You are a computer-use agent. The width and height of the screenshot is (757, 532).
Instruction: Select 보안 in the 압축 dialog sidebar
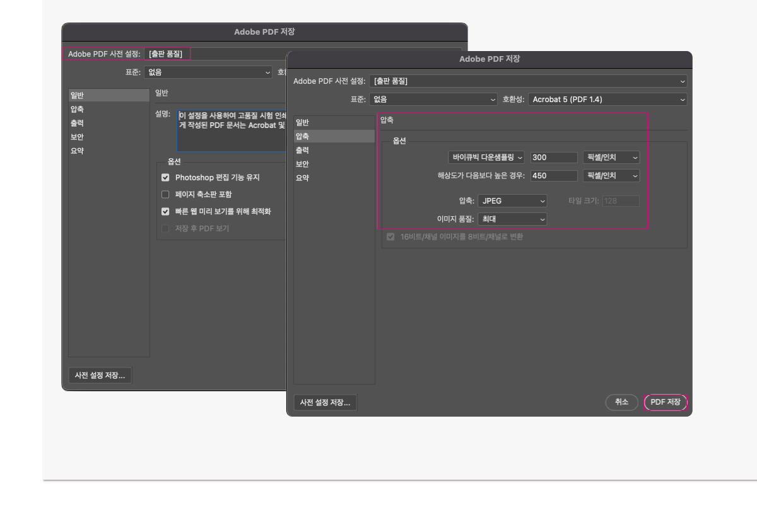pyautogui.click(x=303, y=165)
